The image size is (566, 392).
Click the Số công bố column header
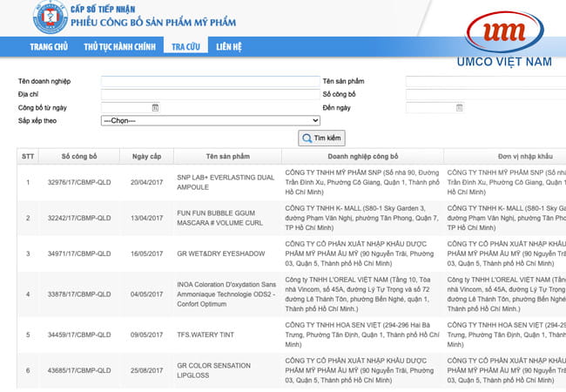(x=79, y=156)
